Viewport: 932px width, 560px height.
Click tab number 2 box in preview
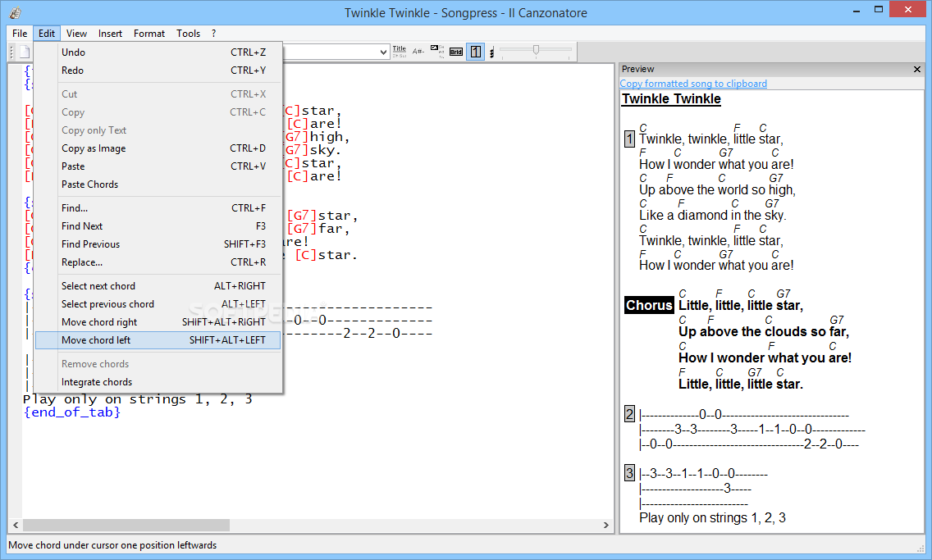click(629, 414)
